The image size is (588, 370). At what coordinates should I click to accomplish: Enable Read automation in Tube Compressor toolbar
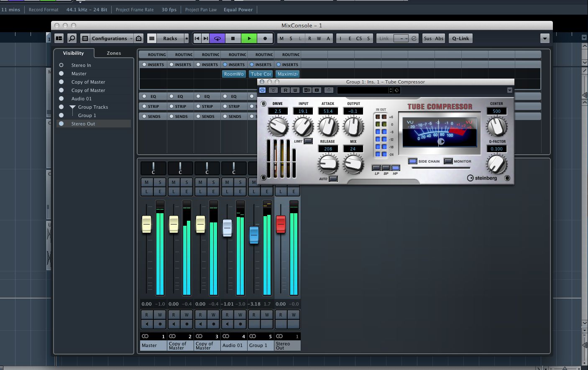tap(285, 90)
